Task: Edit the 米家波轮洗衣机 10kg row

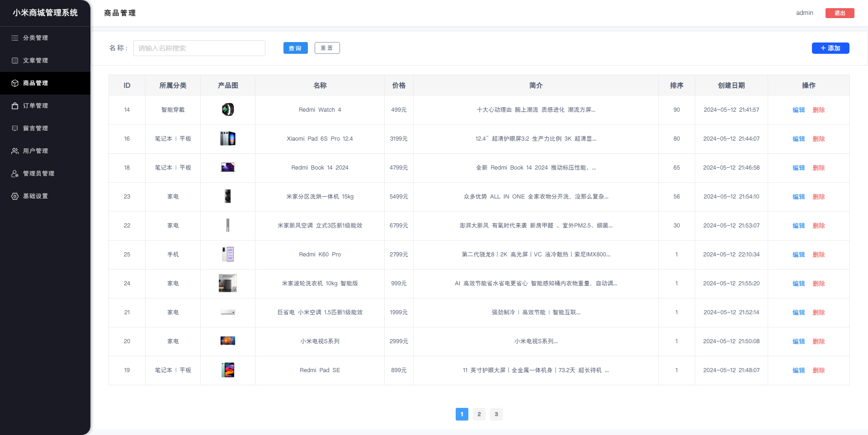Action: click(799, 284)
